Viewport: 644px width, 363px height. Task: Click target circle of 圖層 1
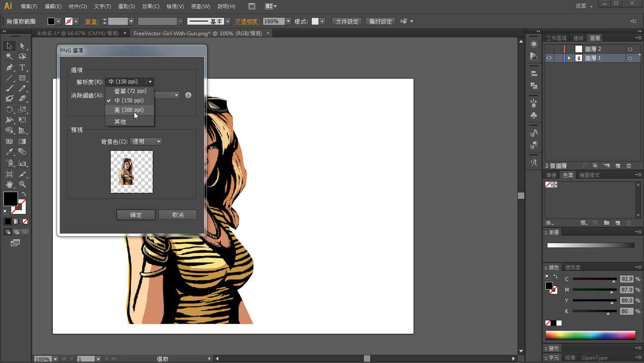(630, 58)
